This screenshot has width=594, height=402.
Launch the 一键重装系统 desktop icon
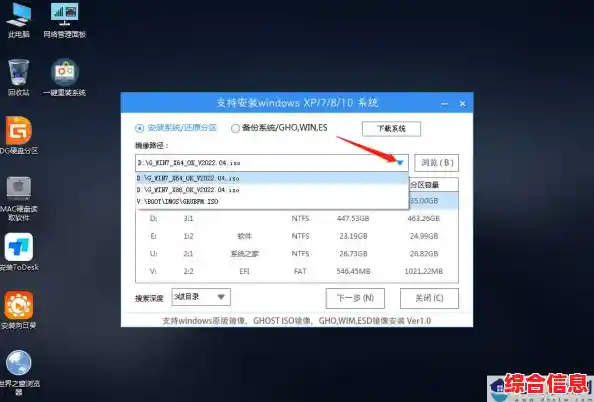64,77
